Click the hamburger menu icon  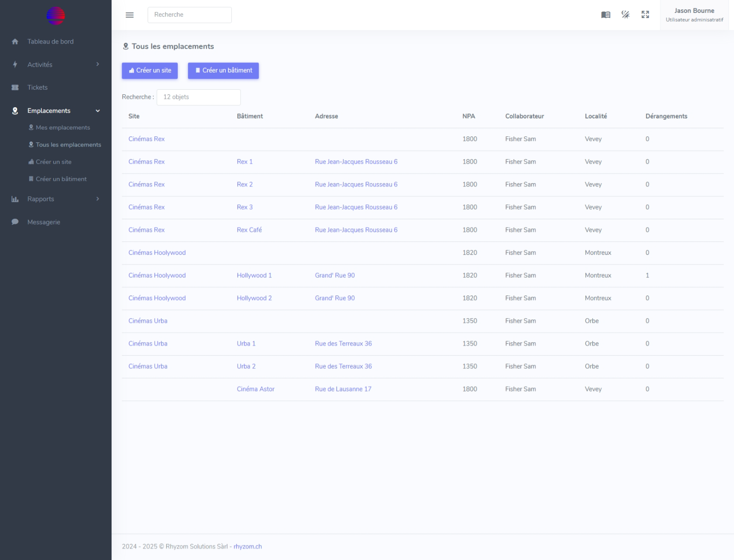[x=130, y=15]
